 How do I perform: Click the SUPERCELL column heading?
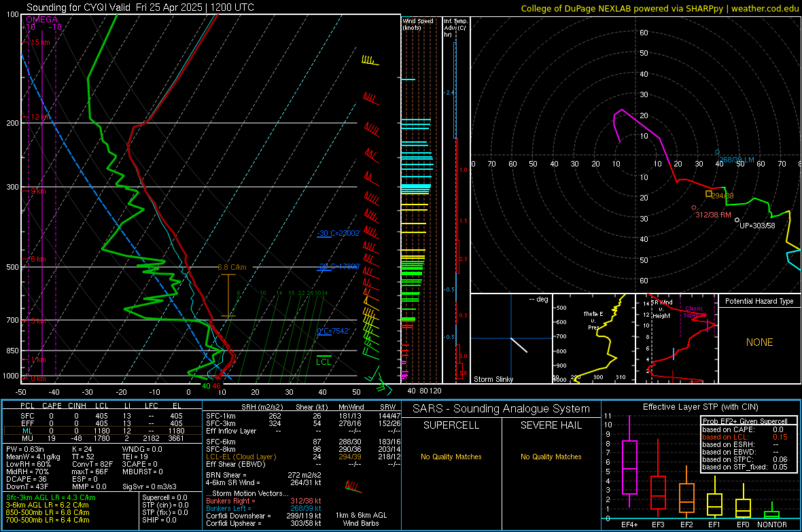(x=451, y=425)
